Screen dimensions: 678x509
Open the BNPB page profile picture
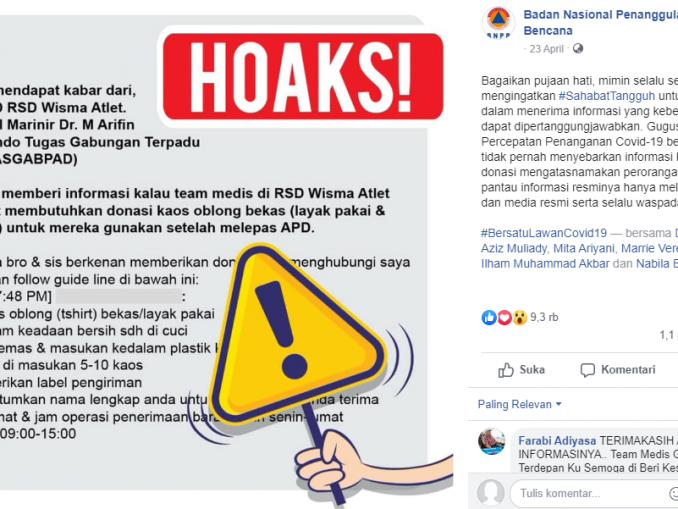pos(498,23)
